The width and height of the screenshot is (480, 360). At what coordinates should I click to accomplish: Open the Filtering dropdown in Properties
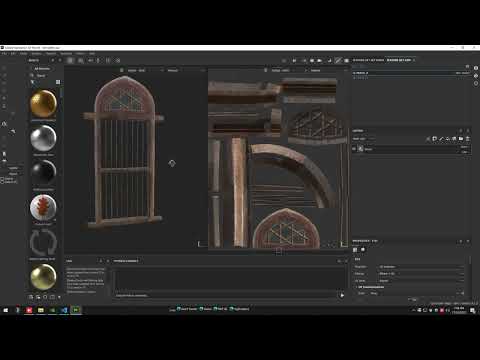point(421,274)
